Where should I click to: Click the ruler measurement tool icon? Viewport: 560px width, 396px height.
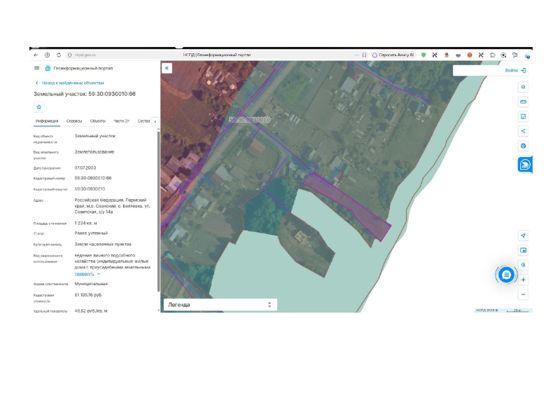pyautogui.click(x=523, y=102)
